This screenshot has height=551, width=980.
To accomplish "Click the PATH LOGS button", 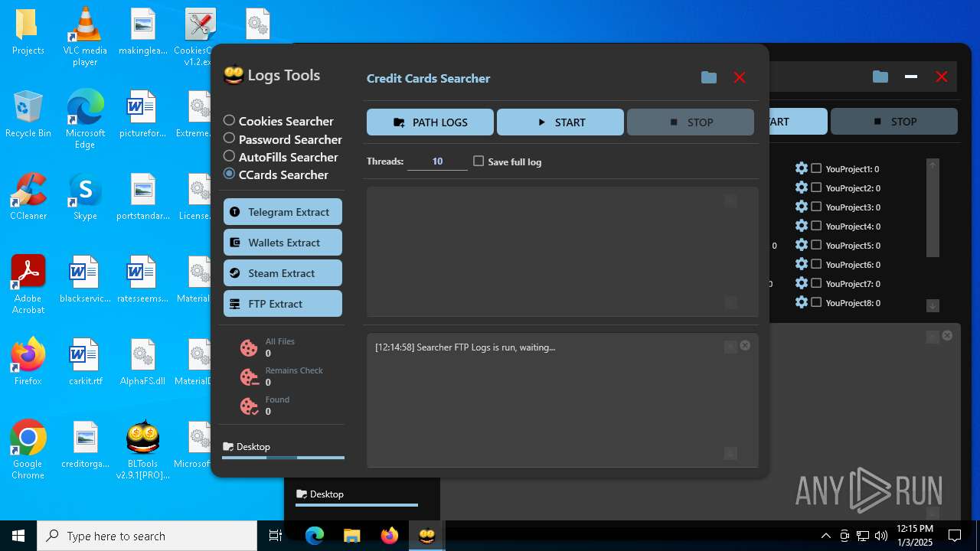I will 430,122.
